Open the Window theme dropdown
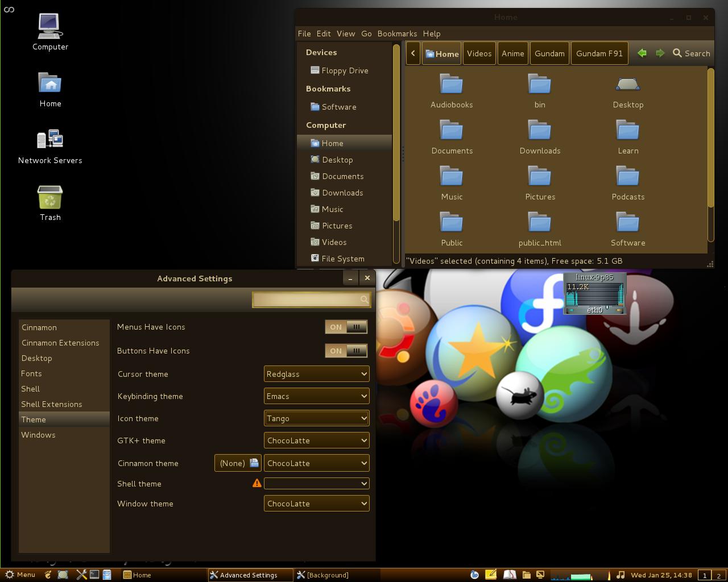 [x=316, y=504]
